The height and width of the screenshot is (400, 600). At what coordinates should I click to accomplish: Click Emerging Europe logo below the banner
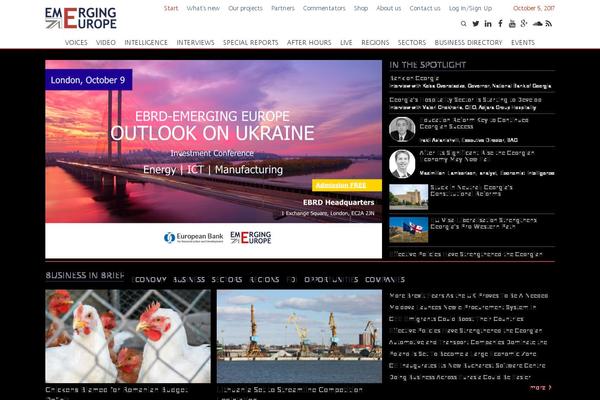click(x=251, y=238)
